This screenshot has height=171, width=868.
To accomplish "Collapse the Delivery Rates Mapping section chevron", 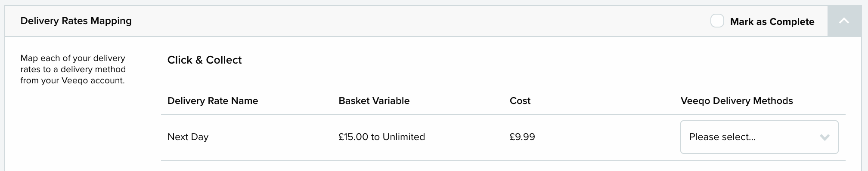I will [844, 21].
